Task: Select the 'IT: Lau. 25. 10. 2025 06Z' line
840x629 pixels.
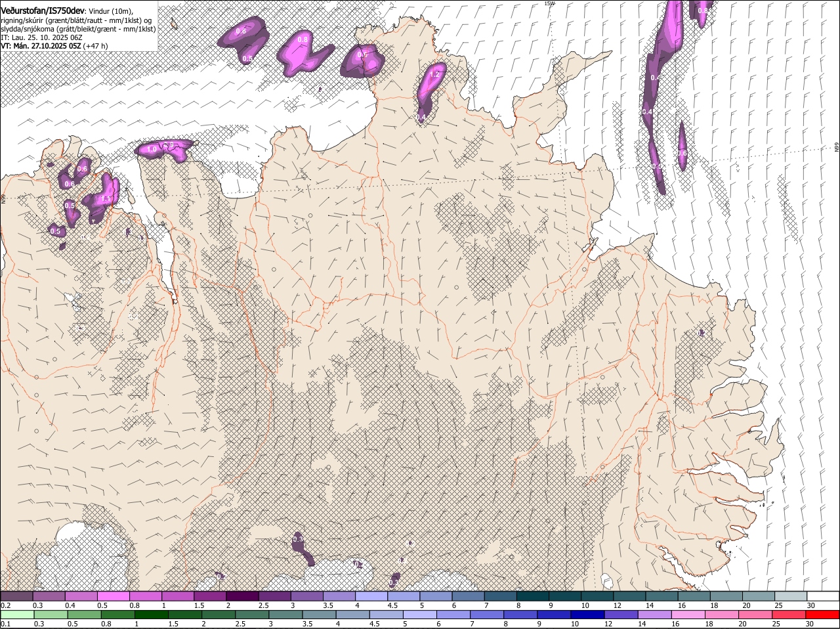Action: pos(41,37)
